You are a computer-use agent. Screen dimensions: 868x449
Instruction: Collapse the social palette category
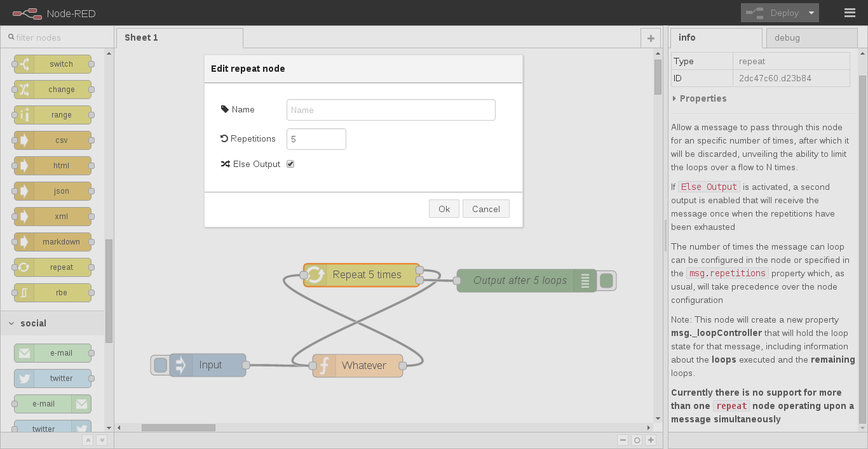[52, 323]
